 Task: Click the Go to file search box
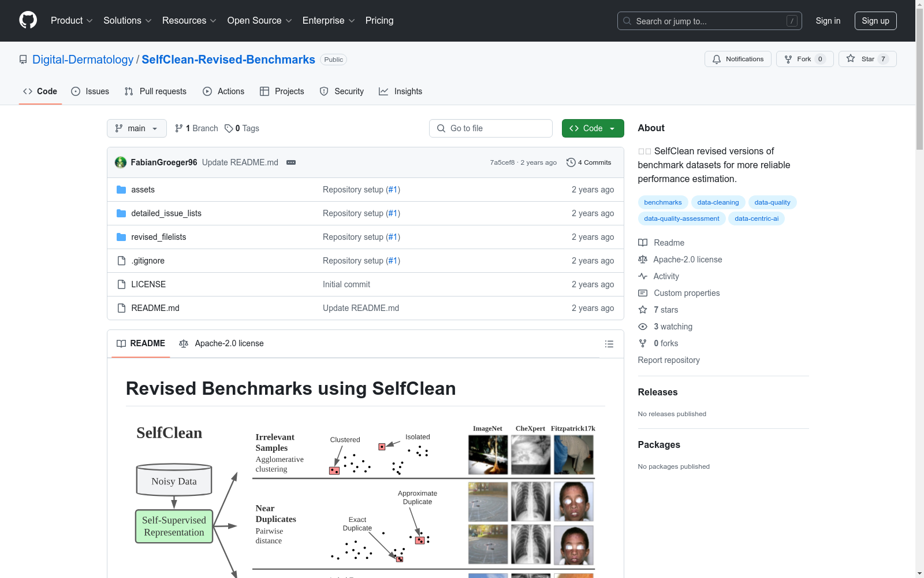(x=491, y=128)
